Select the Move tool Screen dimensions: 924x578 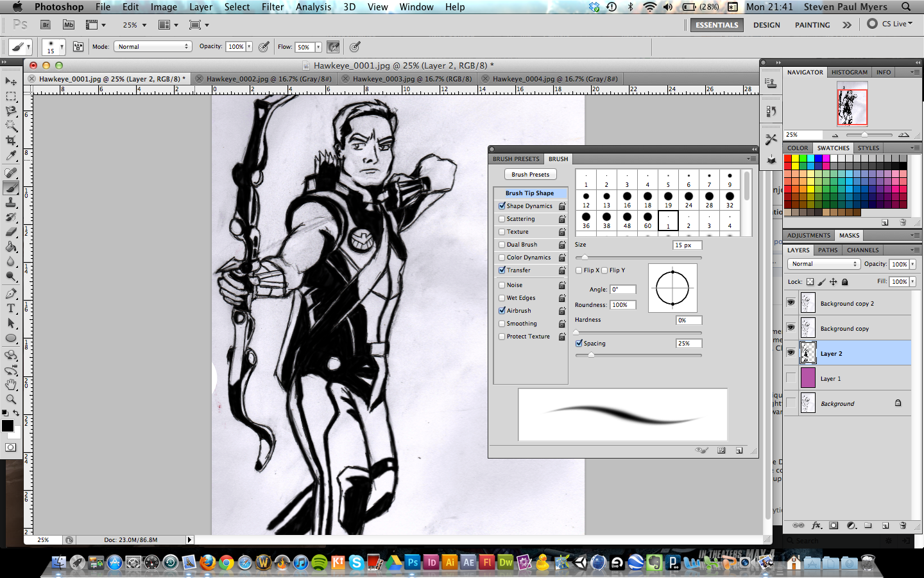[x=11, y=82]
